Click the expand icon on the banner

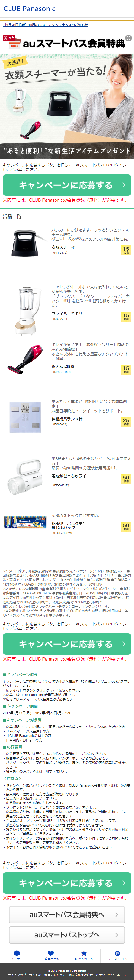[x=128, y=38]
